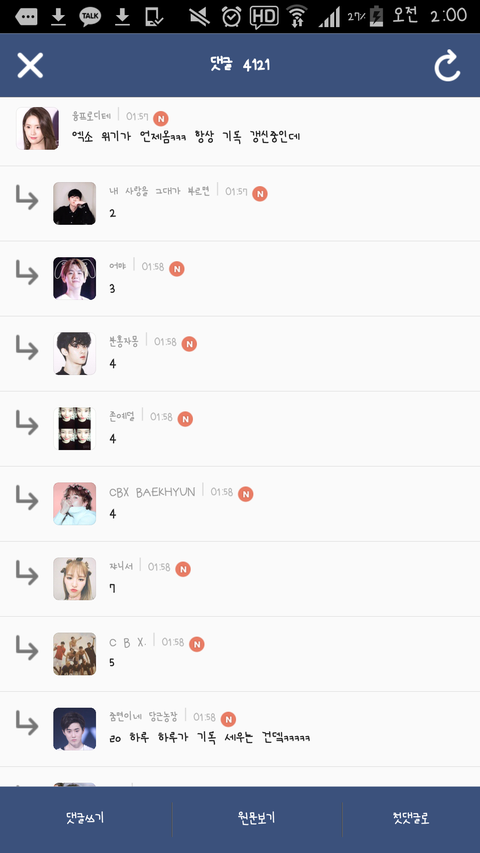The height and width of the screenshot is (853, 480).
Task: Tap the 댓글쓰기 write comment button
Action: (85, 818)
